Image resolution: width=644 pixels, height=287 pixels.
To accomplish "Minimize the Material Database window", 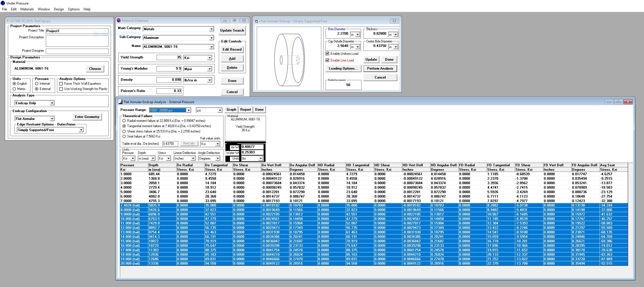I will (225, 20).
